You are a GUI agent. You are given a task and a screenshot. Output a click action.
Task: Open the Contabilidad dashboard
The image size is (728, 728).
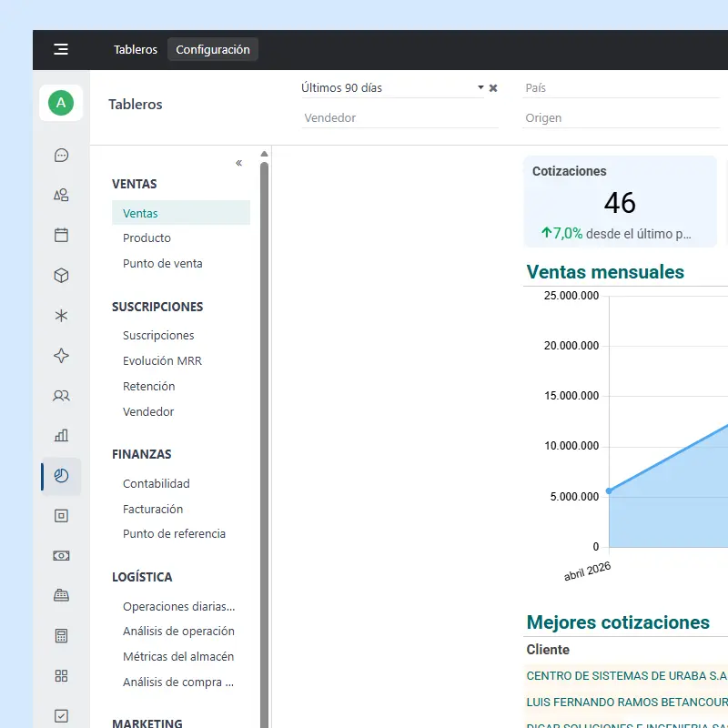(156, 484)
